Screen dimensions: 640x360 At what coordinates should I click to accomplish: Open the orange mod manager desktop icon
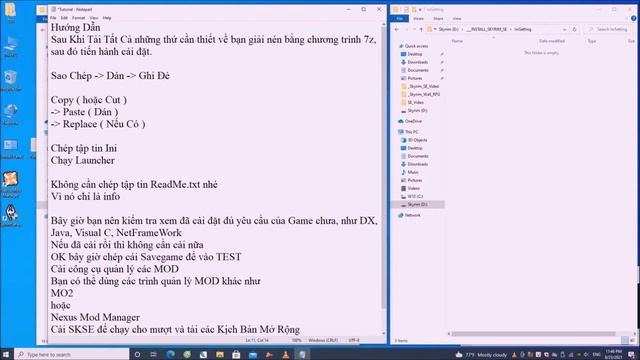(11, 184)
